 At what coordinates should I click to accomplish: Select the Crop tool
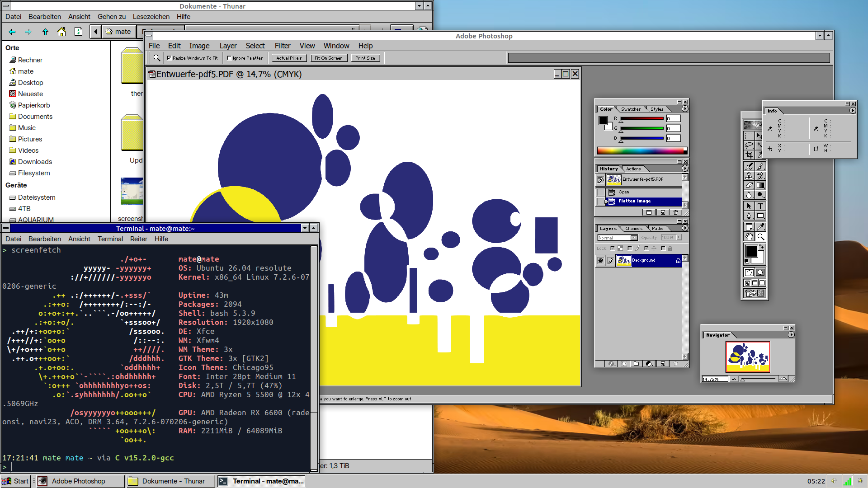[749, 155]
